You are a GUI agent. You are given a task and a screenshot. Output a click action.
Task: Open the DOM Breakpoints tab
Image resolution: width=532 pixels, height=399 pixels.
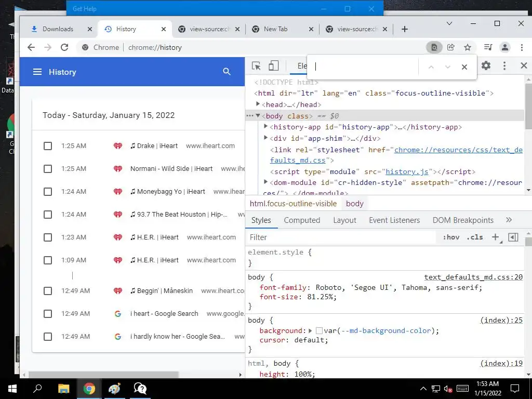point(463,220)
